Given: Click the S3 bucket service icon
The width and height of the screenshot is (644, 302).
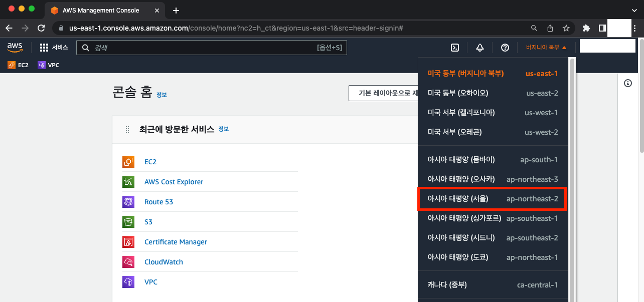Looking at the screenshot, I should click(x=128, y=222).
